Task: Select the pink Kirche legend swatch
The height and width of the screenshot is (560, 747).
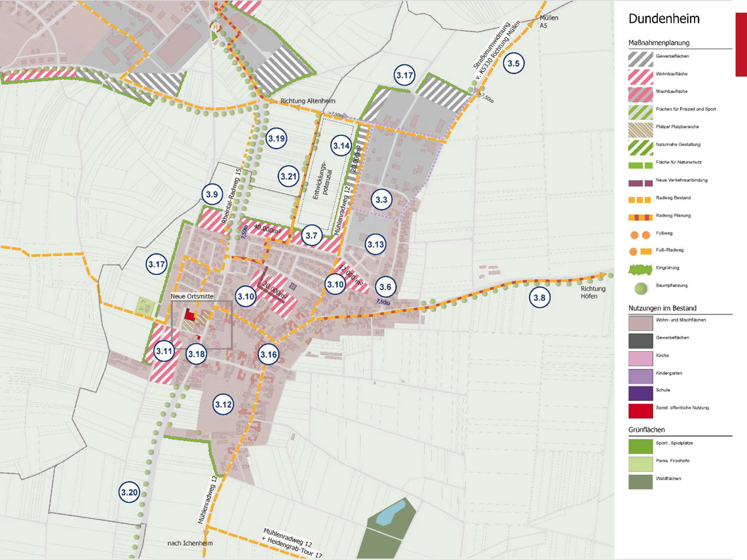Action: (x=640, y=358)
